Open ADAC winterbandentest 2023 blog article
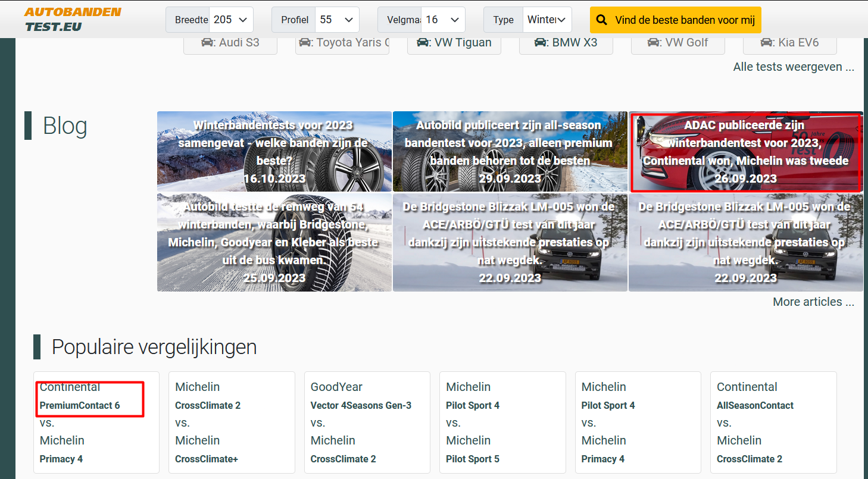Screen dimensions: 868x479 (x=745, y=151)
